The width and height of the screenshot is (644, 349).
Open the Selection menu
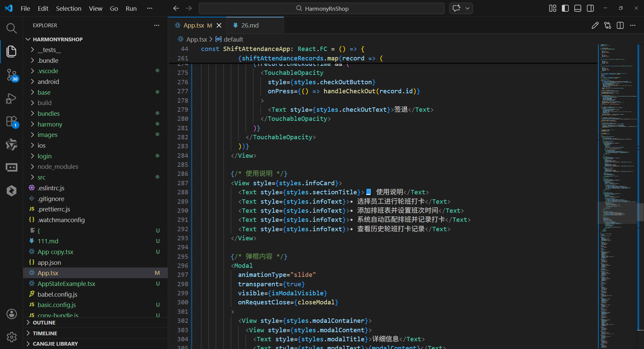click(x=68, y=8)
